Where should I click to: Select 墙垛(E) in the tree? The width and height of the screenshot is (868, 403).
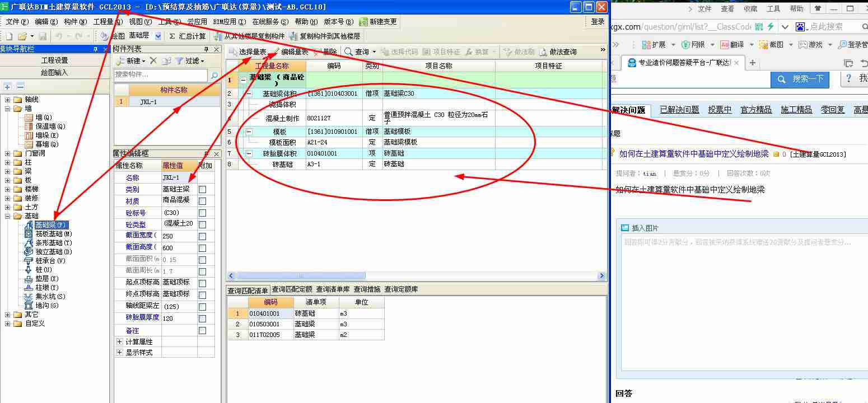pos(47,135)
